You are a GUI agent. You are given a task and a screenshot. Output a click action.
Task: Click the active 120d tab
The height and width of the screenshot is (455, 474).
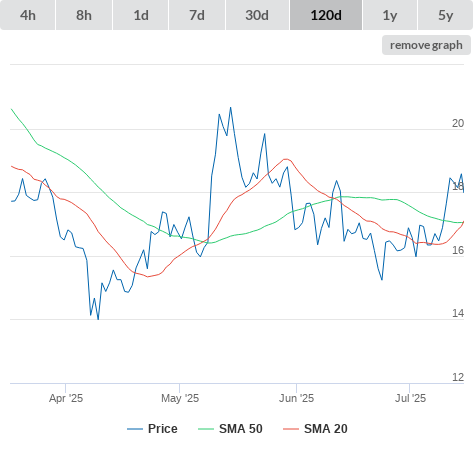coord(326,15)
